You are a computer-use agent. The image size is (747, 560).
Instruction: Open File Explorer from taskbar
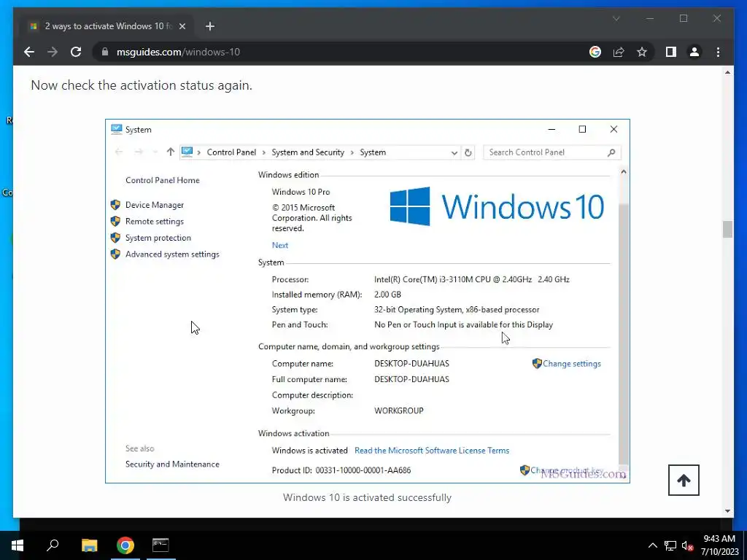pos(89,545)
